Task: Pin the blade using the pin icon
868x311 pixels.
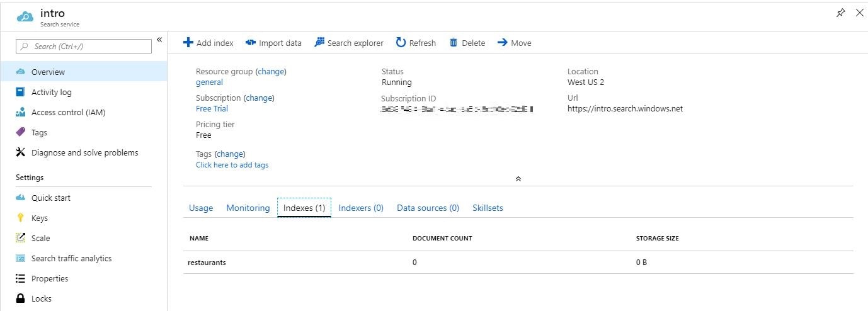Action: point(840,13)
